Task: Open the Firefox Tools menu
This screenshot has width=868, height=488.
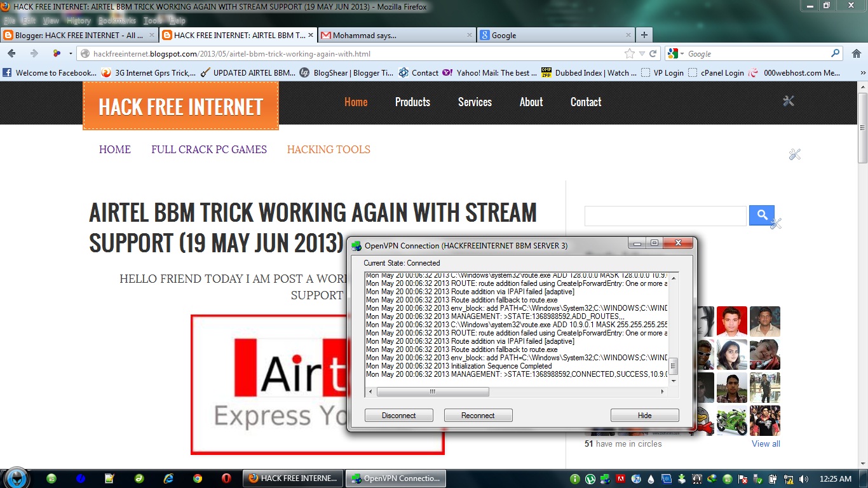Action: coord(153,21)
